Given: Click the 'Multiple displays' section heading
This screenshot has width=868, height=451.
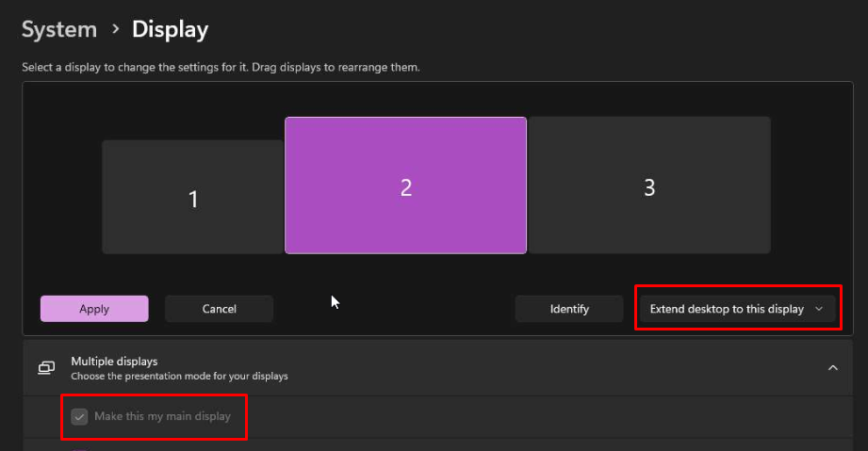Looking at the screenshot, I should [114, 361].
